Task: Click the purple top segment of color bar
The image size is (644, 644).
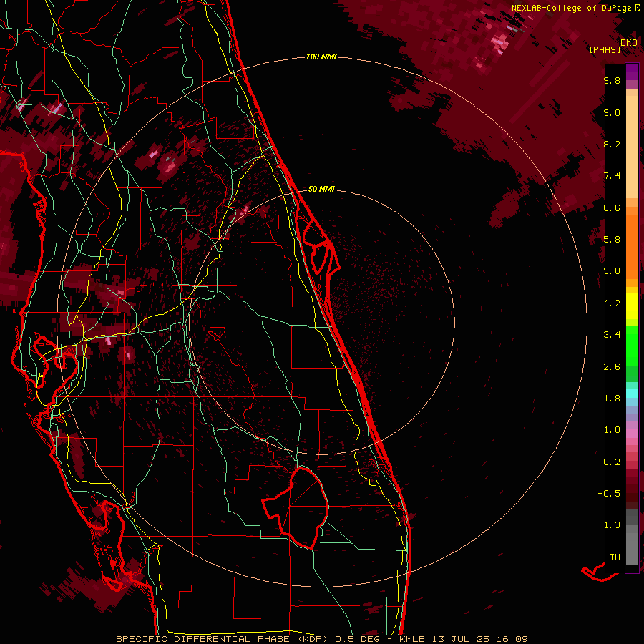Action: click(x=632, y=72)
